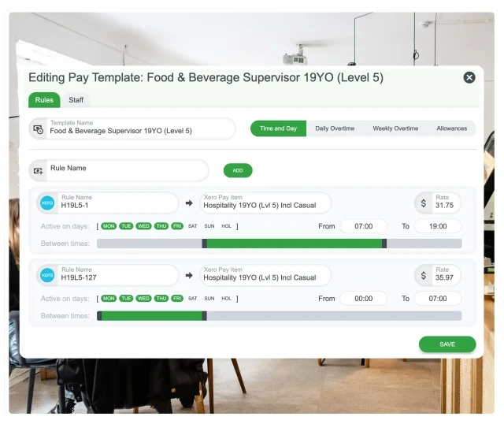Click dollar icon beside rate 31.75
The width and height of the screenshot is (504, 424).
(x=424, y=203)
